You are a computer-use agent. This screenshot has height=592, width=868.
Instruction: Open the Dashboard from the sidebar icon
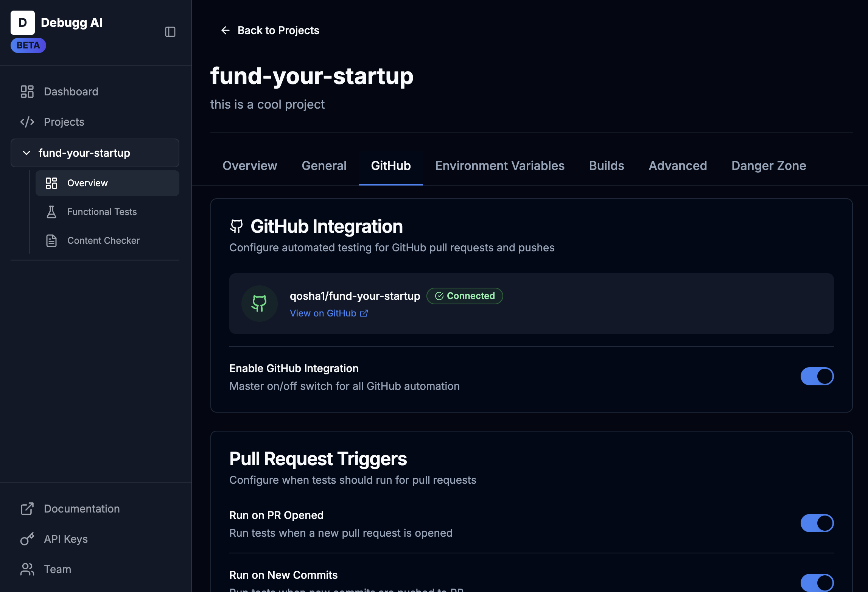(x=27, y=91)
